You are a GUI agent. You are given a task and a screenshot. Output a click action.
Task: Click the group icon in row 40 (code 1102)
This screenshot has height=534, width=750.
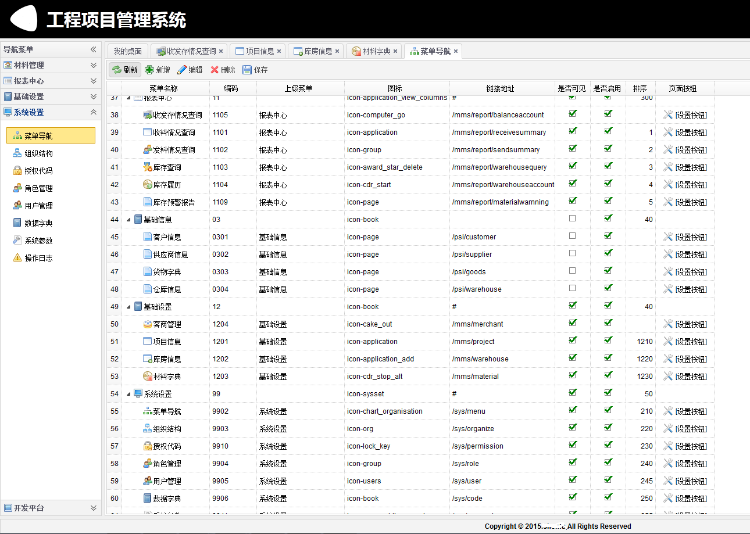coord(148,150)
